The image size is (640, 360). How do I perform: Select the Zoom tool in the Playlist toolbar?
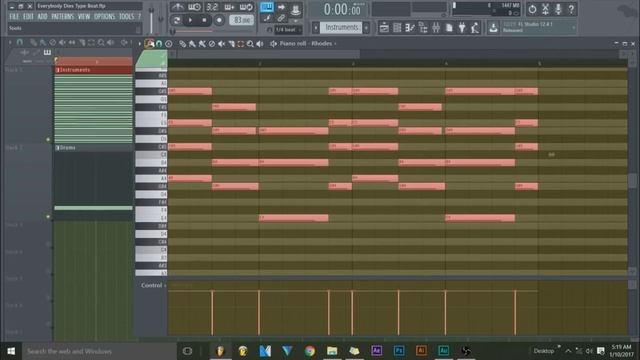point(101,42)
